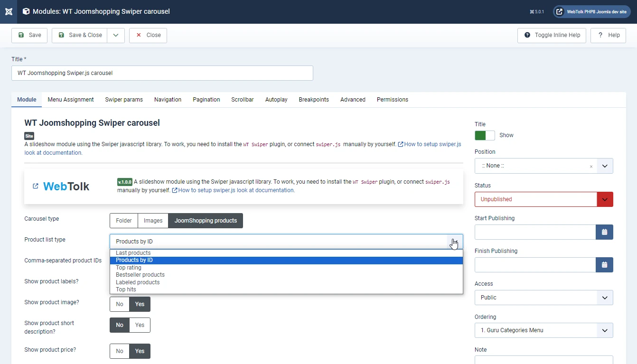Screen dimensions: 637x364
Task: Open the Advanced tab
Action: [x=353, y=100]
